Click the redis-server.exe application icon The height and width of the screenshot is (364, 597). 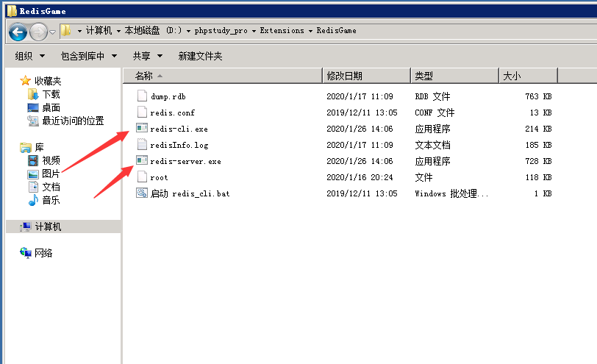coord(142,160)
